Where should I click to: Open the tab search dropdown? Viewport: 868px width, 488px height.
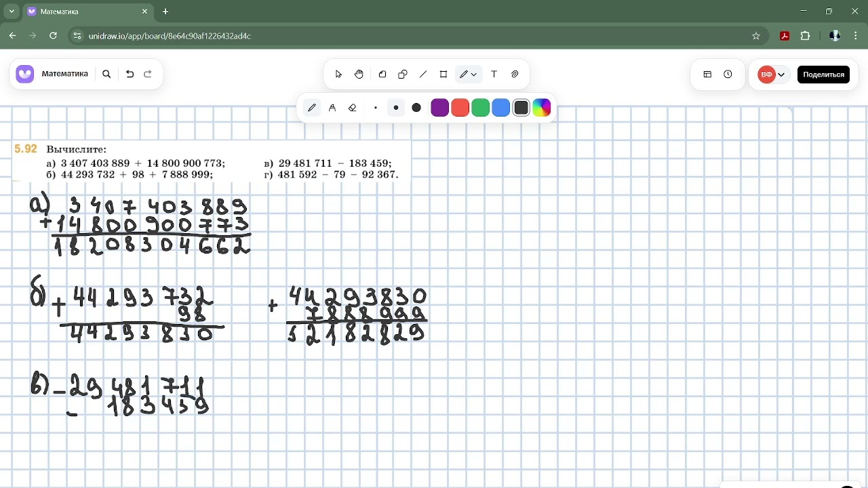click(12, 12)
